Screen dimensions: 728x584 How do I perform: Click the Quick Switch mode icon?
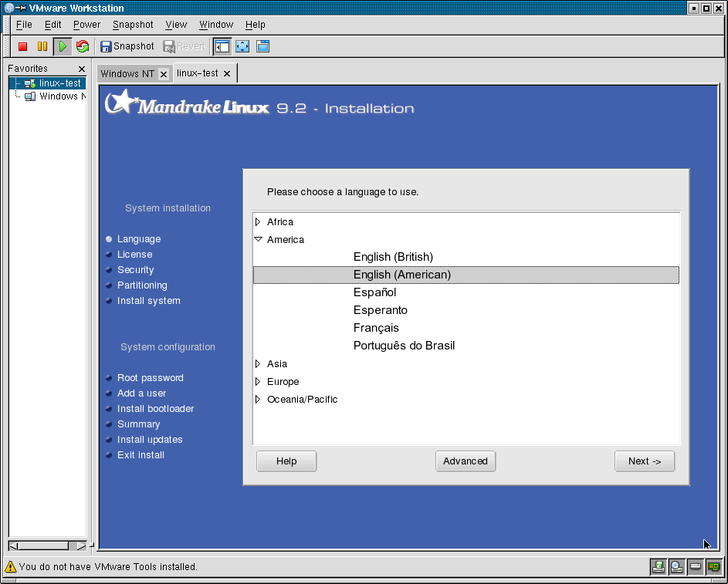[262, 46]
